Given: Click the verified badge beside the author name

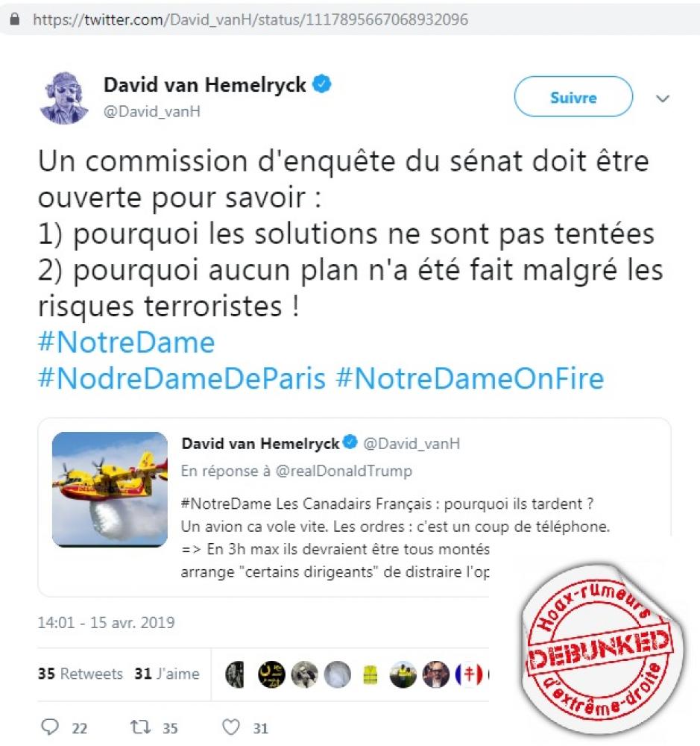Looking at the screenshot, I should click(x=322, y=84).
